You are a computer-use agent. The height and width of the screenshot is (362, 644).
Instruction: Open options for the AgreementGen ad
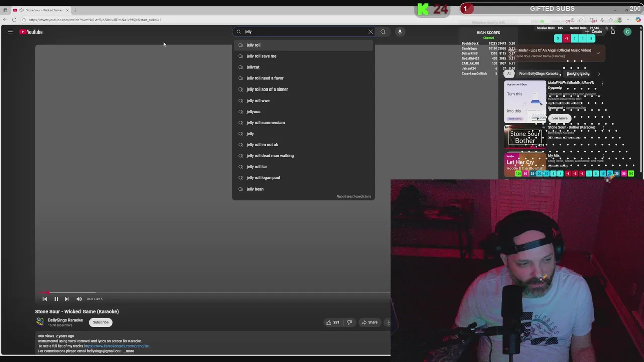click(x=602, y=84)
